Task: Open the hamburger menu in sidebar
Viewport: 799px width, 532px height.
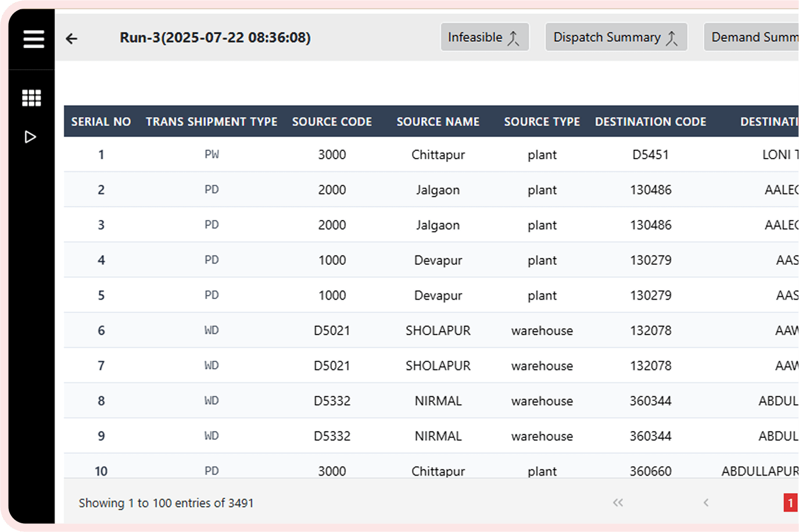Action: click(34, 39)
